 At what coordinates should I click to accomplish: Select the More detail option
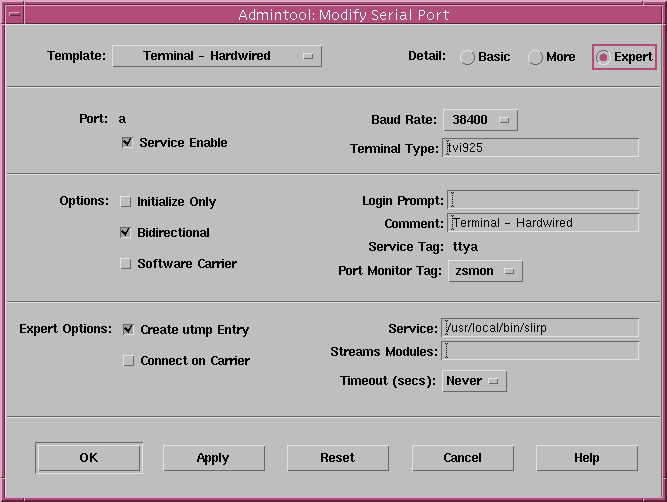click(x=536, y=57)
